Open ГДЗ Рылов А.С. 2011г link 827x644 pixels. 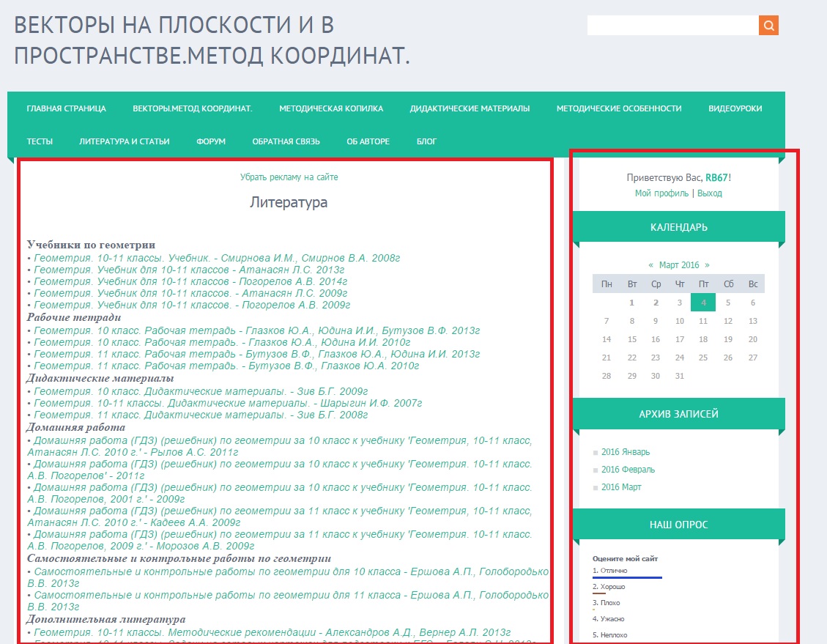tap(280, 446)
